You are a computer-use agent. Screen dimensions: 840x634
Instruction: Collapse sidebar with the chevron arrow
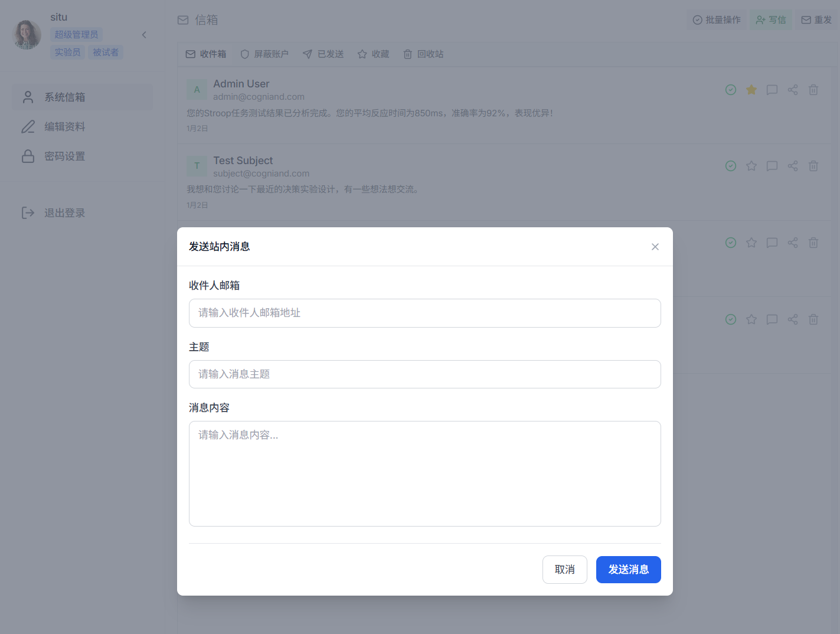point(144,35)
